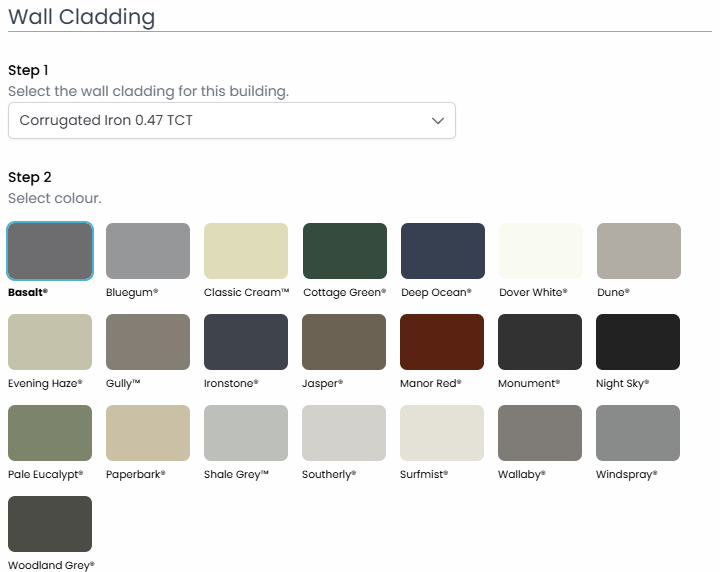This screenshot has width=720, height=572.
Task: Open the wall cladding dropdown
Action: (231, 120)
